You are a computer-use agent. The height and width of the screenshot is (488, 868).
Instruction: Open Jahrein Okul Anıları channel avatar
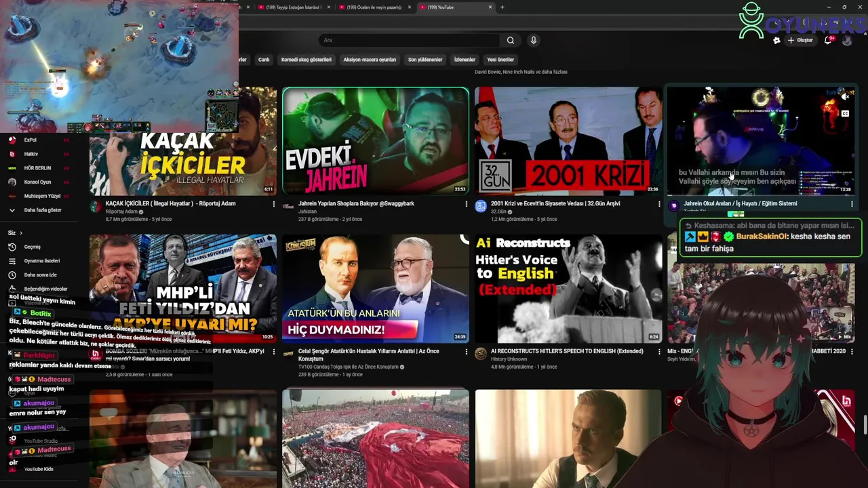pos(673,206)
